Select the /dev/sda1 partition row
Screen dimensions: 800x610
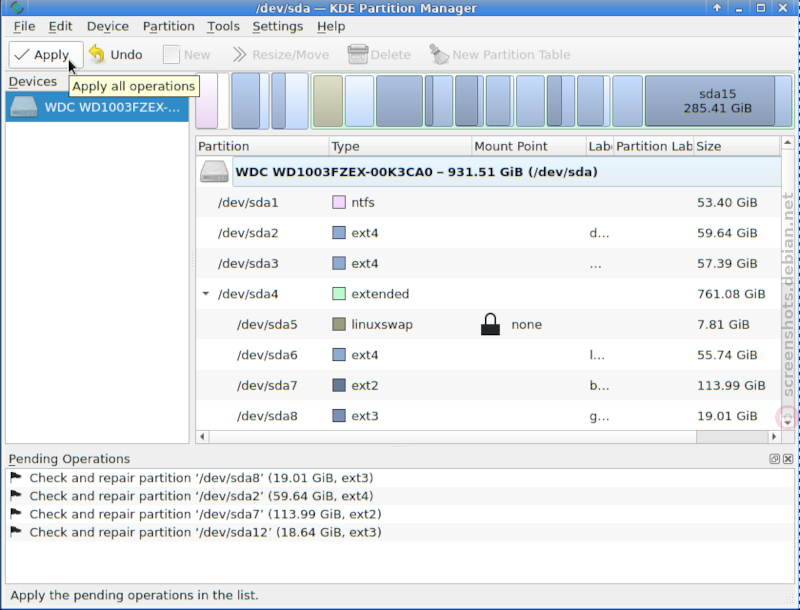point(488,202)
